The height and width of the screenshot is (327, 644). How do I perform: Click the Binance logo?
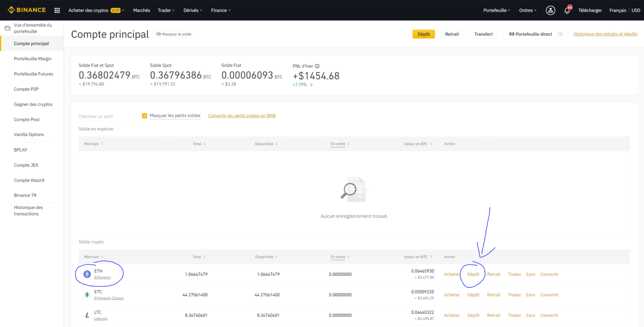(27, 10)
